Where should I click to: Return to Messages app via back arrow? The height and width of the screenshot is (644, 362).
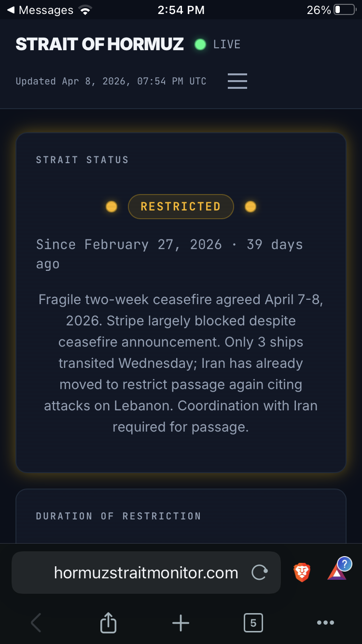pos(41,10)
